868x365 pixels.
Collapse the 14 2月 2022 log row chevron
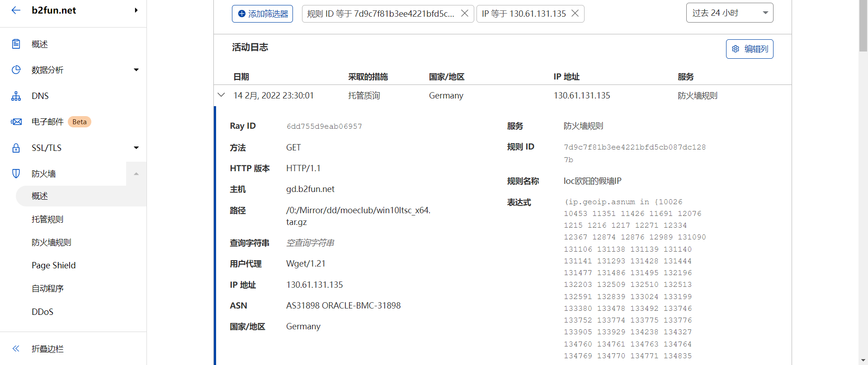221,95
